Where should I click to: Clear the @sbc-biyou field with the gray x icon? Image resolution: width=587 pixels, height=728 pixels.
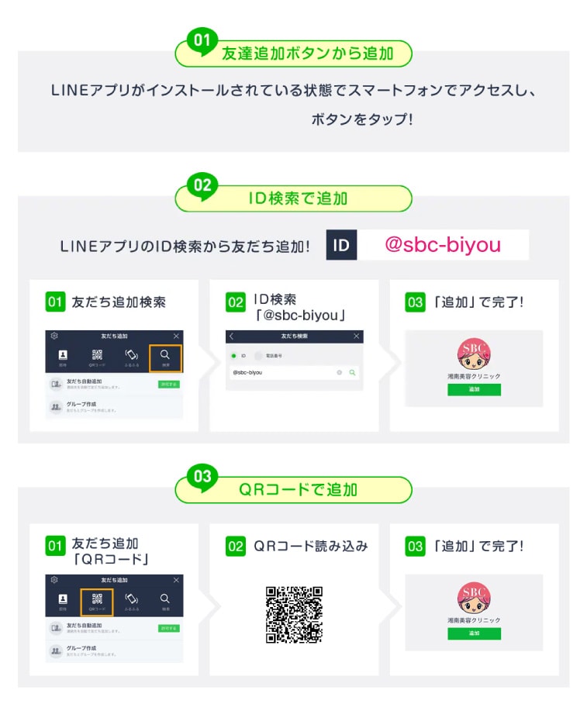coord(340,372)
